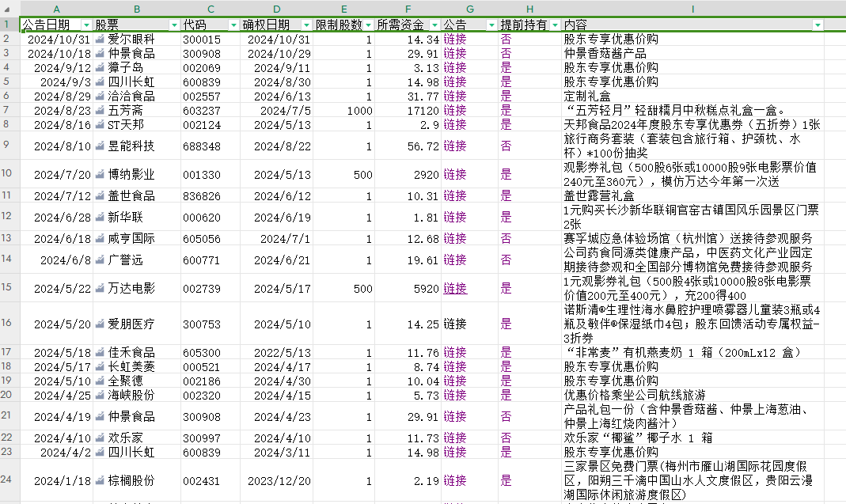This screenshot has height=504, width=846.
Task: Click the stock icon beside 广誉远
Action: (x=100, y=260)
